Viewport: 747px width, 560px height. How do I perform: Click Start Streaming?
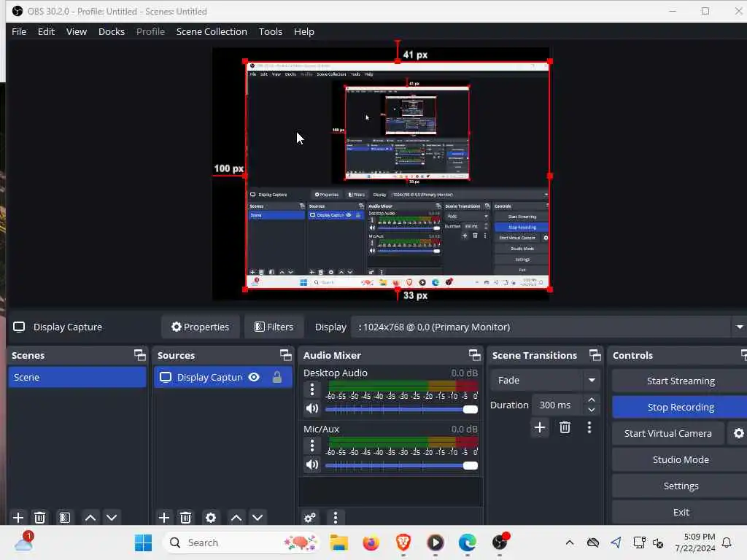point(681,381)
